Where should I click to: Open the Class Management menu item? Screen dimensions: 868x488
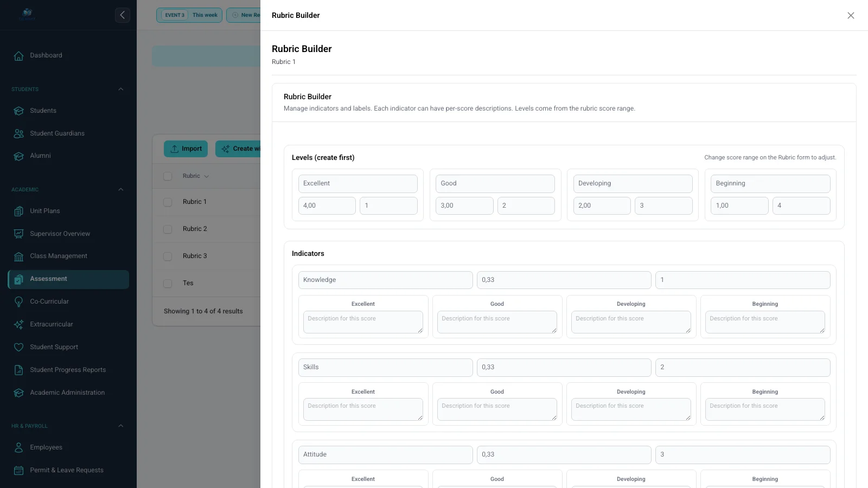68,256
